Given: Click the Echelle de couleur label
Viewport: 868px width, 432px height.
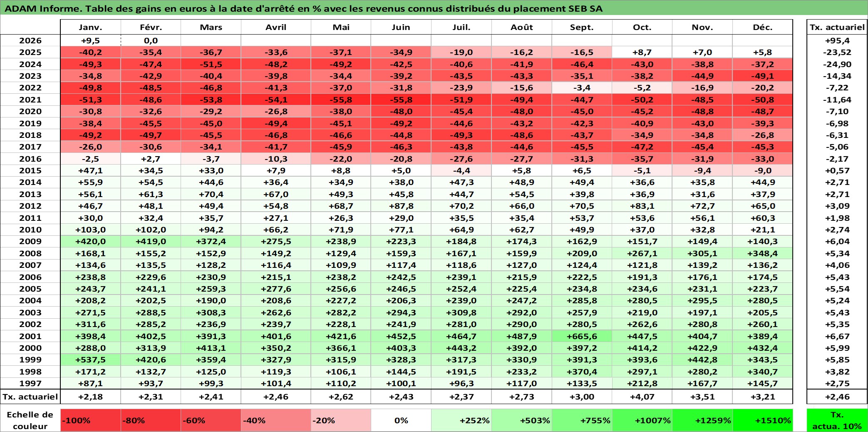Looking at the screenshot, I should 30,420.
